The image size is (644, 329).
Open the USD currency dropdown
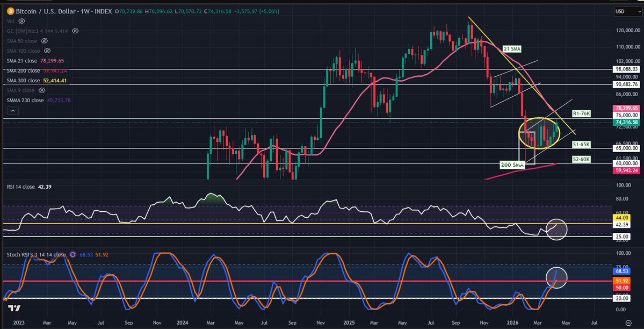tap(627, 11)
